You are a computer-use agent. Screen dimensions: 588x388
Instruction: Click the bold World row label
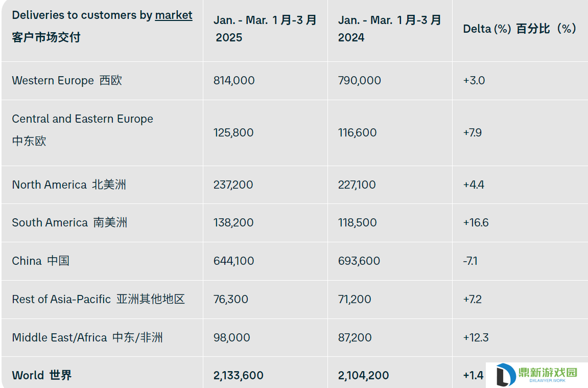coord(41,375)
